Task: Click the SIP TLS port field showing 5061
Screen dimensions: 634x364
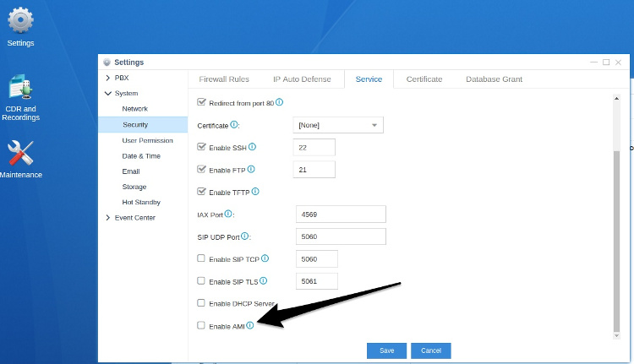Action: [x=317, y=281]
